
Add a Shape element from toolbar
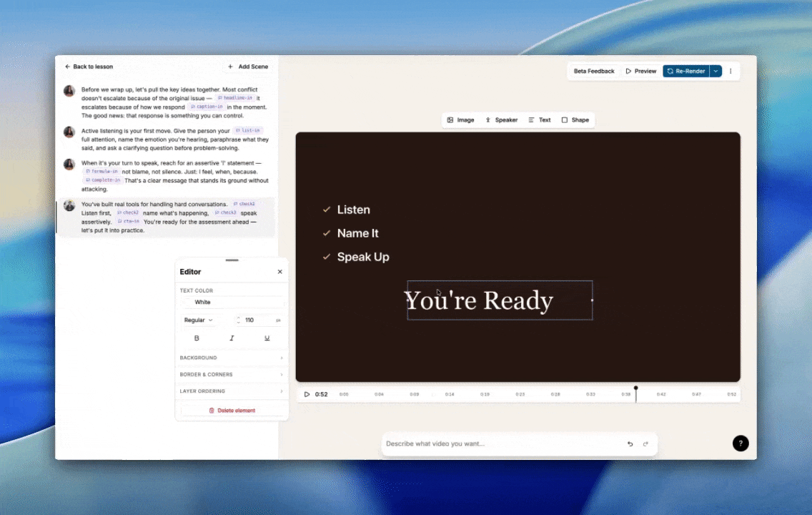pyautogui.click(x=575, y=119)
